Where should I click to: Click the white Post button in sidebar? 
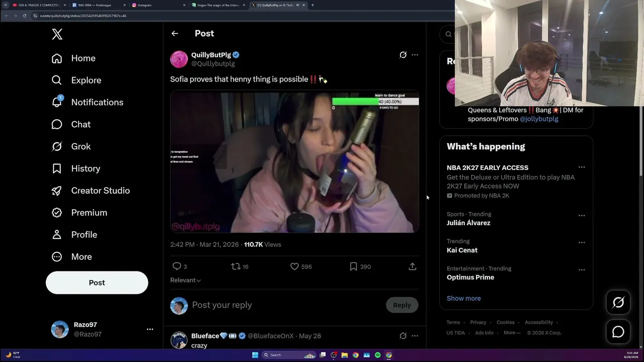(x=97, y=283)
